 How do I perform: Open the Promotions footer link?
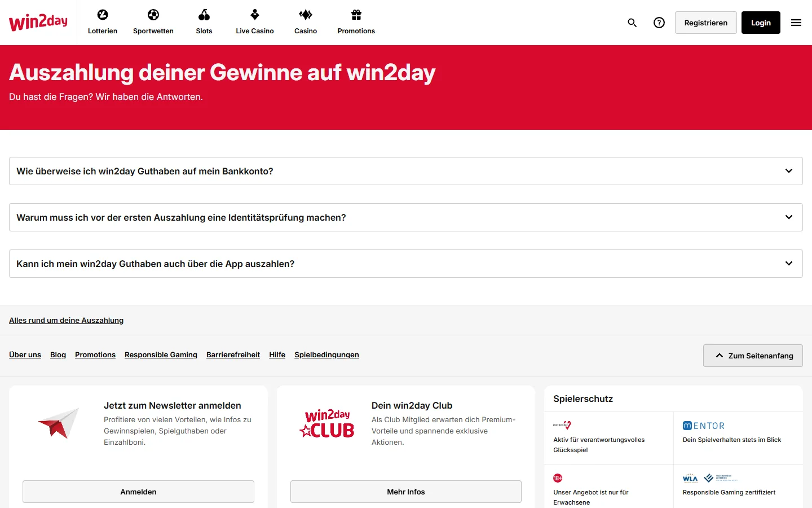tap(95, 354)
